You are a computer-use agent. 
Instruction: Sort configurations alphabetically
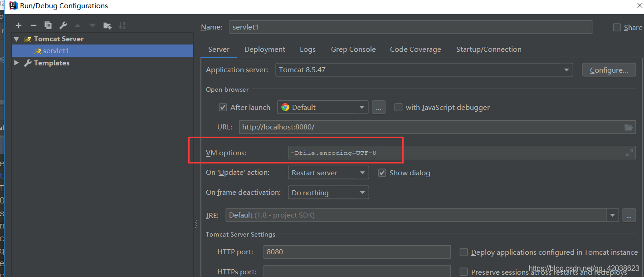point(122,25)
